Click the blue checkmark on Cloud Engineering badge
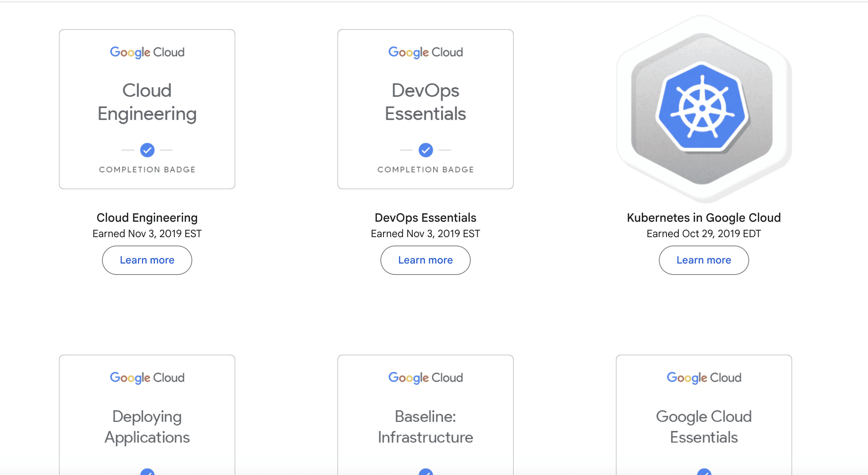The image size is (868, 475). click(147, 150)
